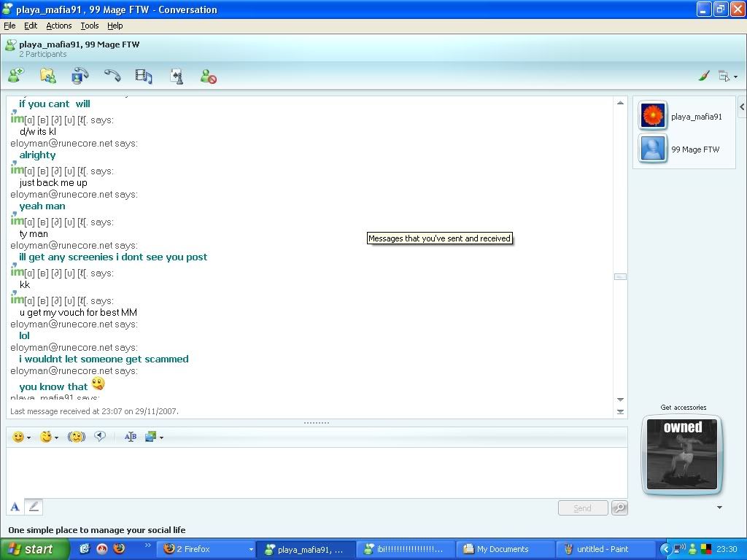The width and height of the screenshot is (747, 560).
Task: Switch to handwriting input mode
Action: click(34, 507)
